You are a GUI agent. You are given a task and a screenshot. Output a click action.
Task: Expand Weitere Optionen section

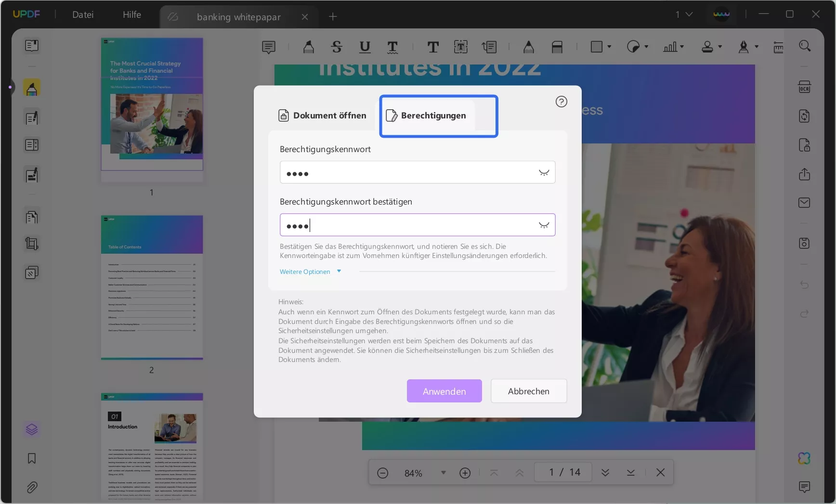[311, 271]
